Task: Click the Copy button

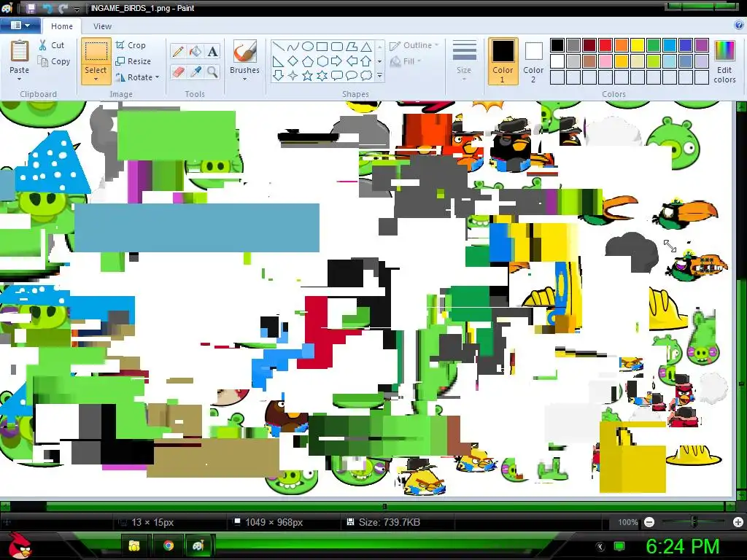Action: tap(54, 61)
